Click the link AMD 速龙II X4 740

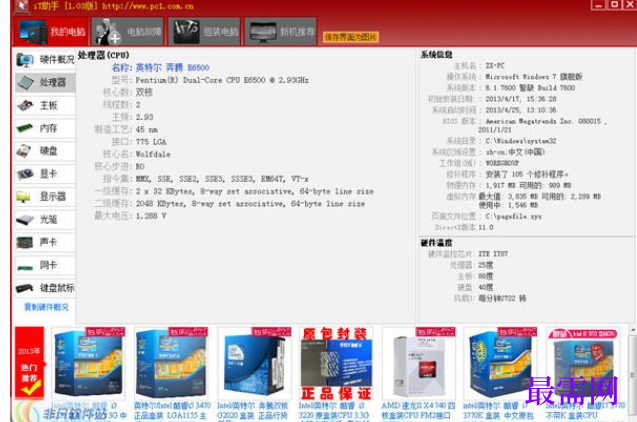point(418,410)
